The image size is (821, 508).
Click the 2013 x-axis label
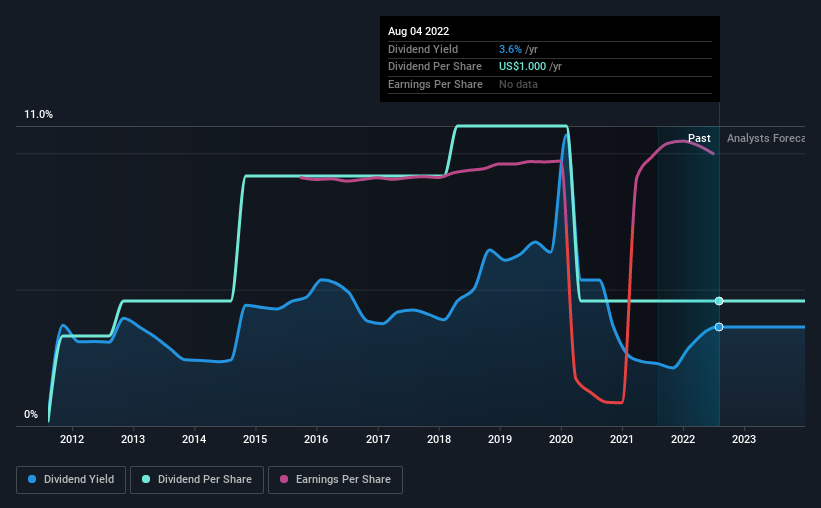point(133,439)
